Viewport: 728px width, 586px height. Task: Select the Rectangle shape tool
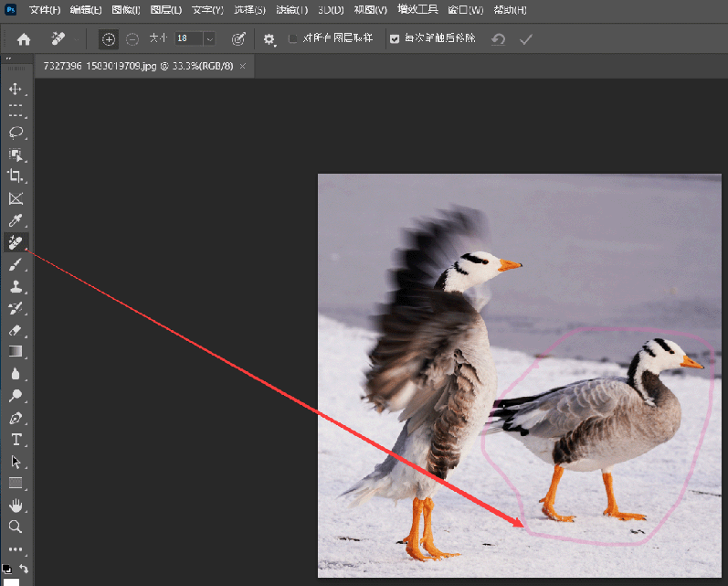16,484
